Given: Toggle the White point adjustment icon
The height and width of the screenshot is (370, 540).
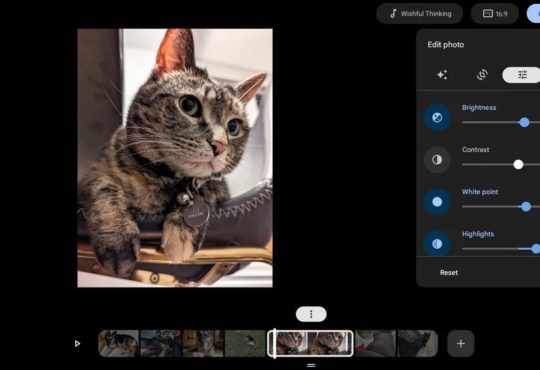Looking at the screenshot, I should [437, 202].
